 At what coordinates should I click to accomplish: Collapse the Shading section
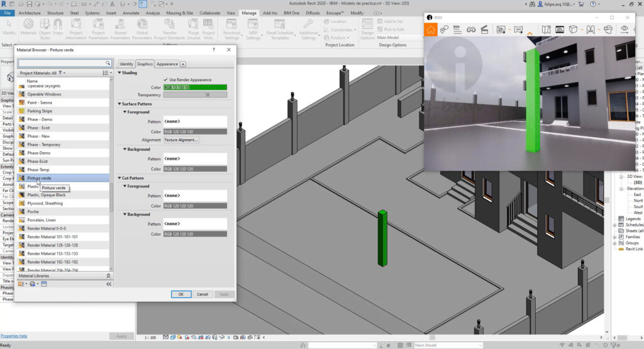click(x=120, y=73)
